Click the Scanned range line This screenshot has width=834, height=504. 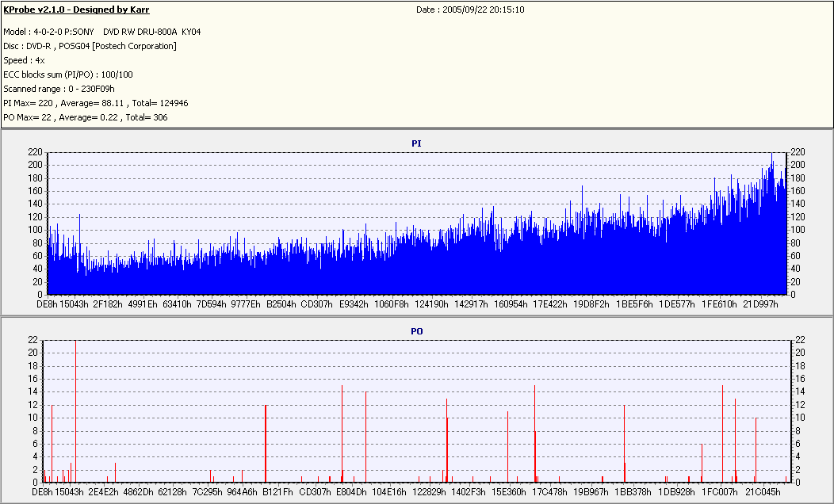click(x=59, y=90)
